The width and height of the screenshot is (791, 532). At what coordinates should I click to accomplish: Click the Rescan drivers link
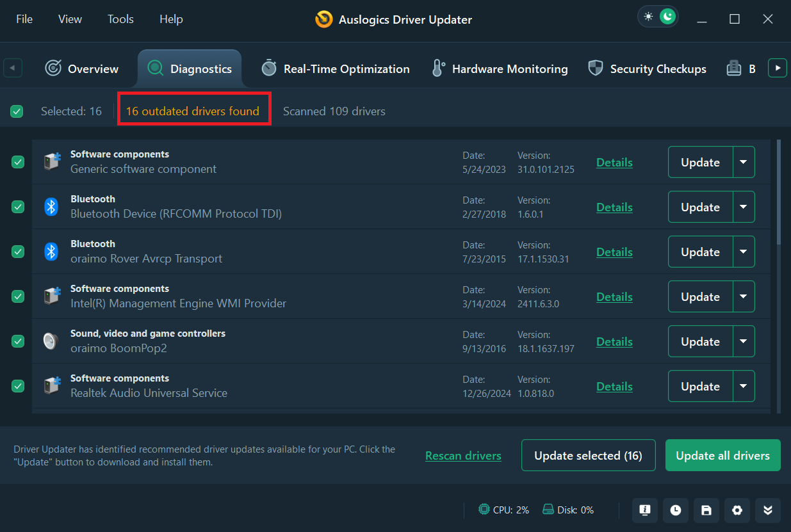pos(463,456)
